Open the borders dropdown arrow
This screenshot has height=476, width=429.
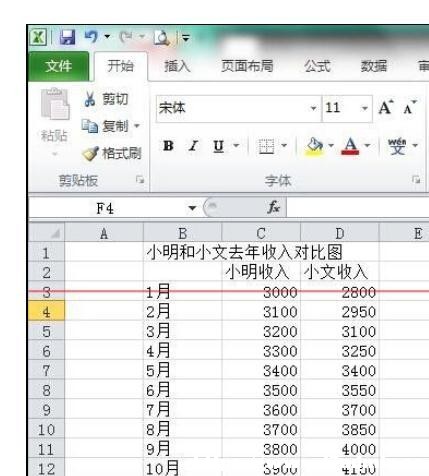point(284,145)
